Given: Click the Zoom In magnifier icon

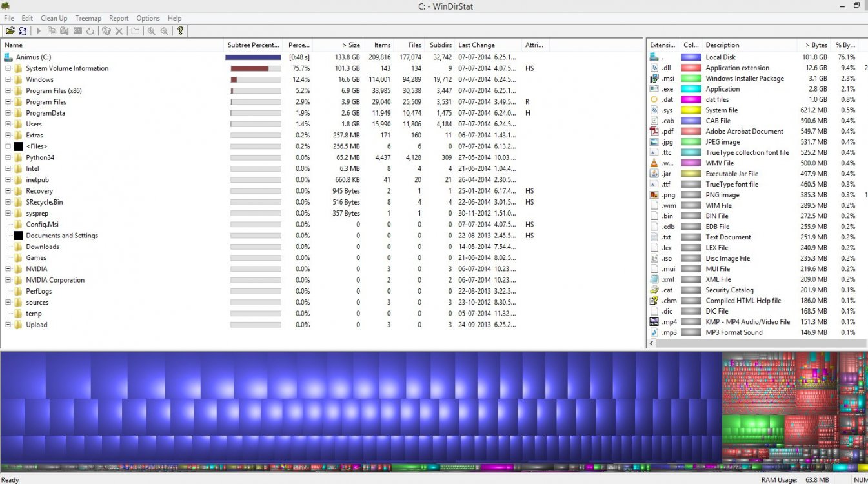Looking at the screenshot, I should click(152, 31).
